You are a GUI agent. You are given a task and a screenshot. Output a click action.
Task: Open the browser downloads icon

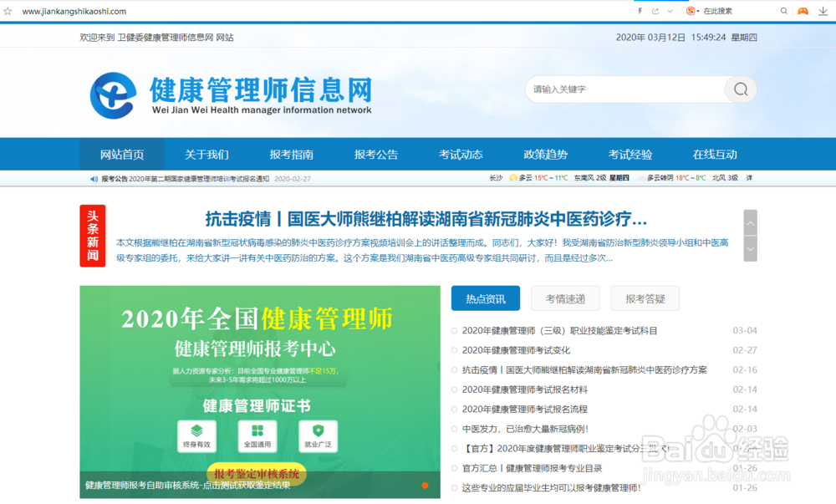pos(823,10)
